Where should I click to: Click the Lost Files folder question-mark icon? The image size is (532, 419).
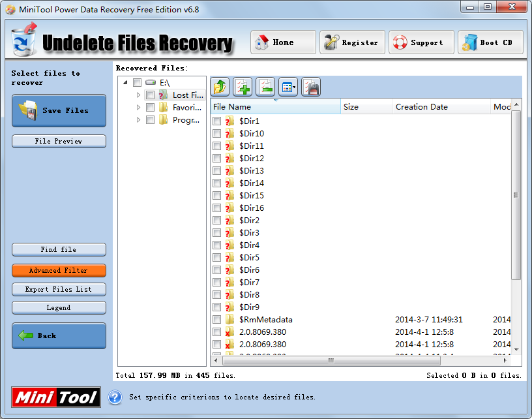[x=163, y=95]
